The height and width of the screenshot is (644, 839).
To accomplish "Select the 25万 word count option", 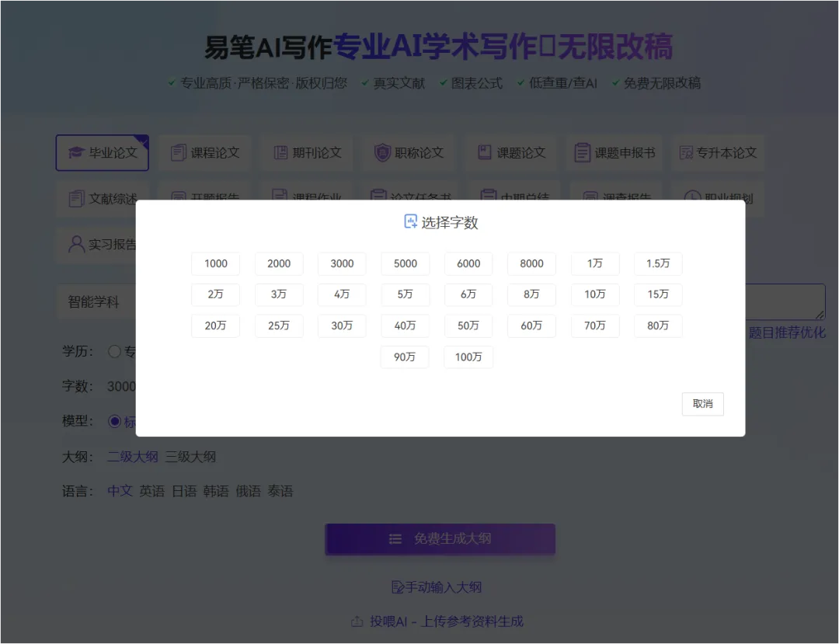I will coord(279,325).
